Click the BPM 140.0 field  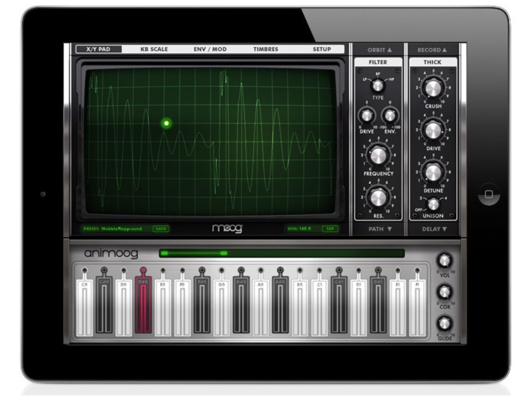299,229
